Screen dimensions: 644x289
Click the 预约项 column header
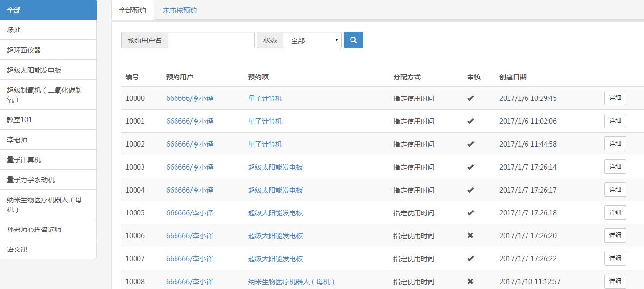tap(258, 77)
